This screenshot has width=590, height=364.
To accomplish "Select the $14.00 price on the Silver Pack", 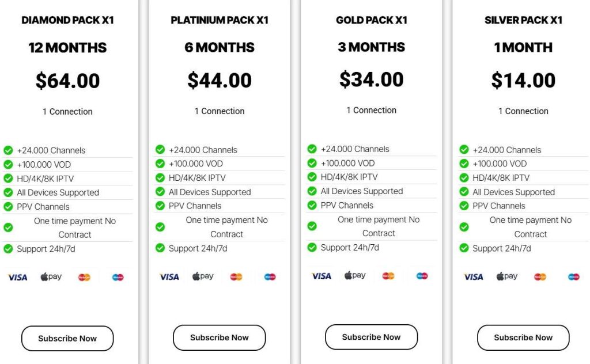I will pyautogui.click(x=523, y=81).
